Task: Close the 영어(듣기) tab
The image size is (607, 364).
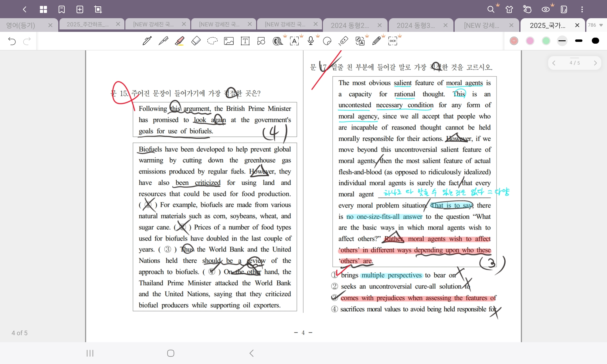Action: (50, 25)
